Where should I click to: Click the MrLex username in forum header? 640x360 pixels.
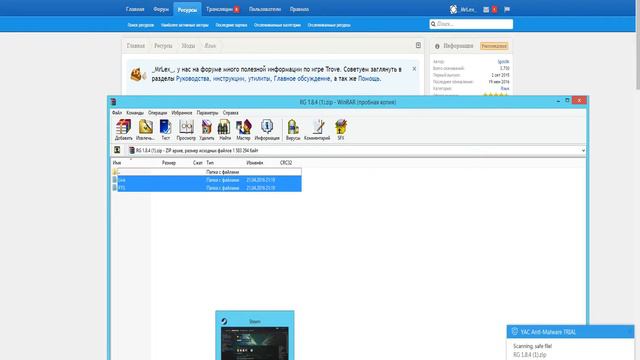click(468, 9)
